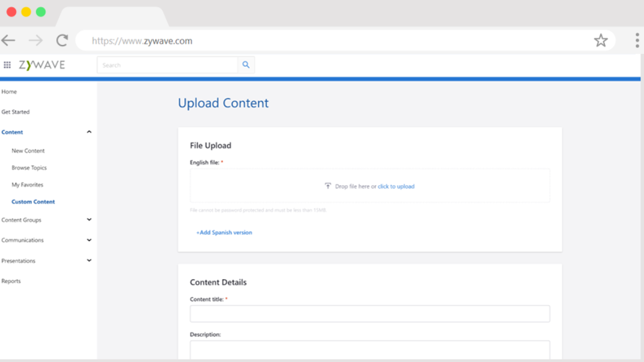Open the Home menu item
644x362 pixels.
[9, 92]
